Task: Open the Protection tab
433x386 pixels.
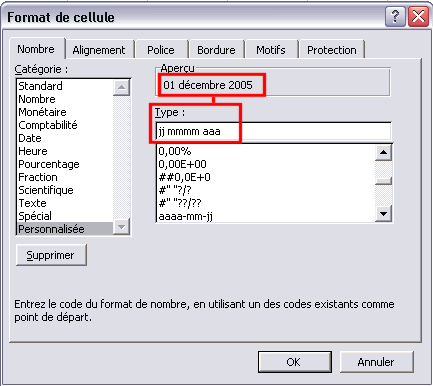Action: pos(332,50)
